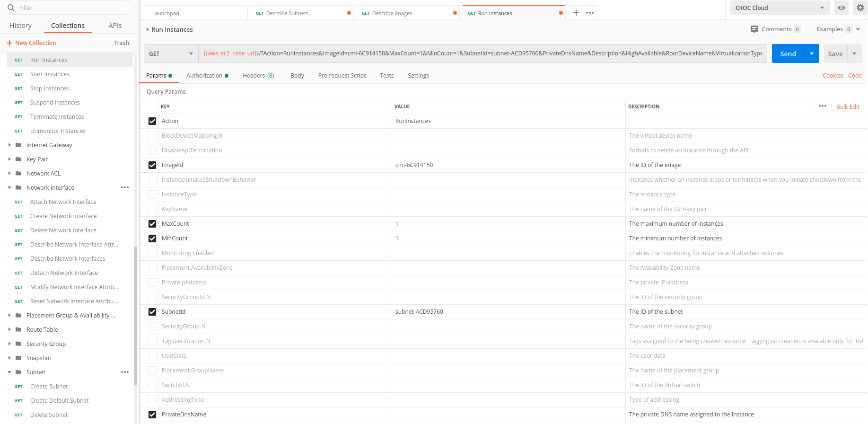Click the plus icon to open new tab
This screenshot has width=868, height=424.
coord(576,13)
